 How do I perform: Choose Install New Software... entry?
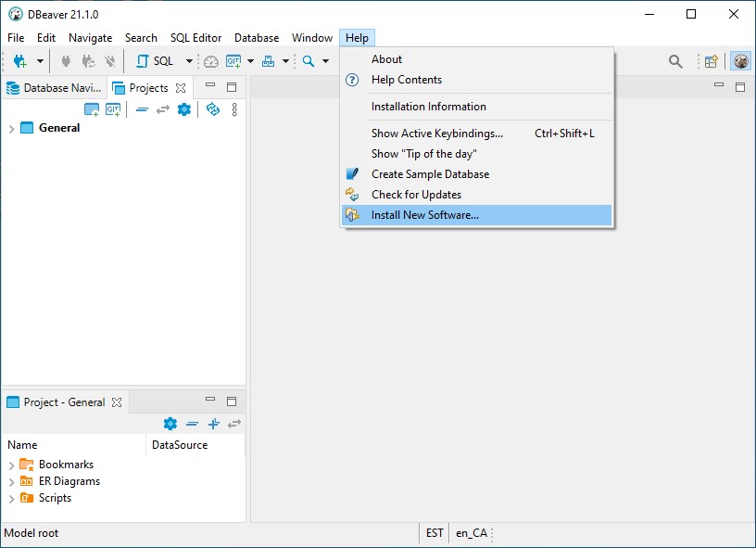[x=477, y=215]
